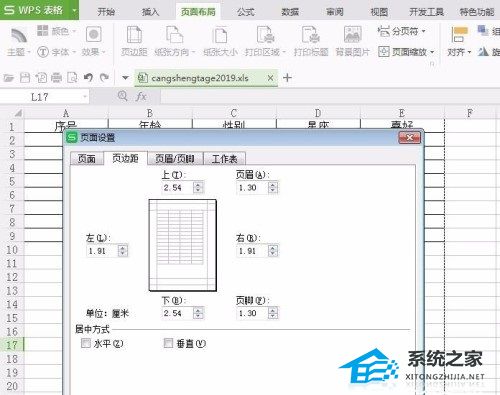Click the redo arrow icon
This screenshot has height=395, width=500.
104,78
